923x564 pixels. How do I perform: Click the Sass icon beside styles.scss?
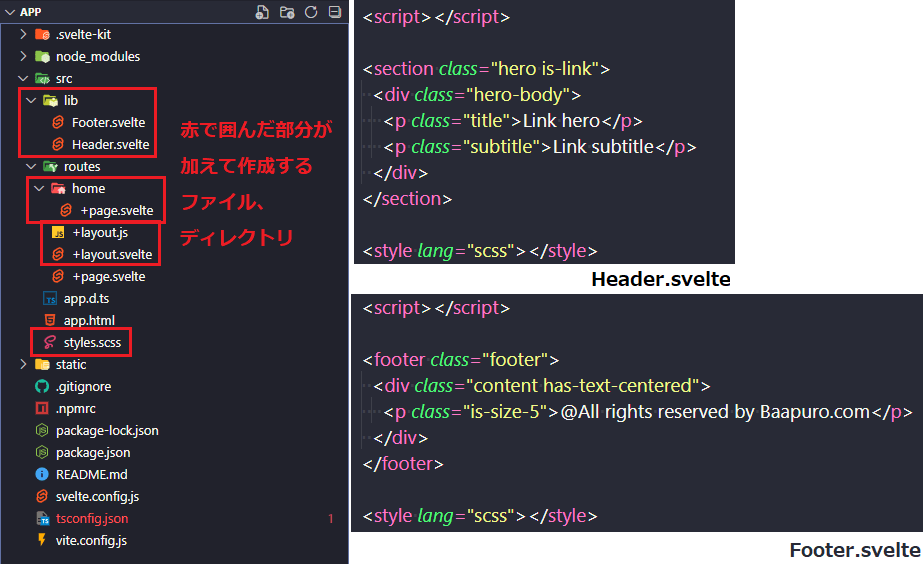point(50,343)
